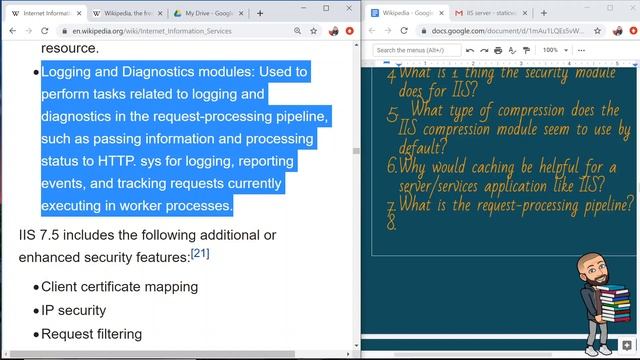Screen dimensions: 640x360
Task: Click the Print icon in Docs toolbar
Action: pyautogui.click(x=498, y=51)
